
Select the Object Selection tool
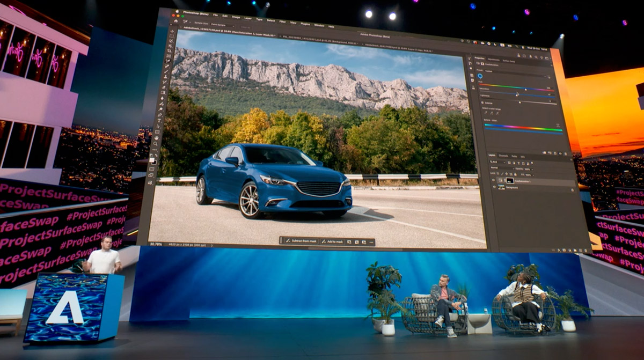pos(170,46)
